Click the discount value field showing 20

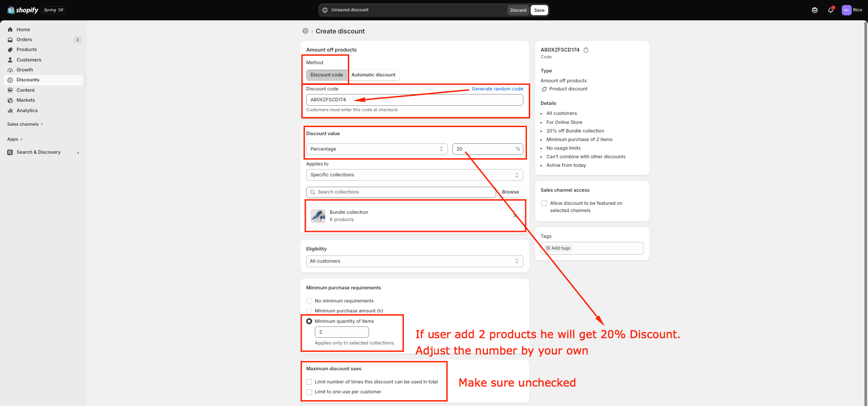click(x=488, y=149)
